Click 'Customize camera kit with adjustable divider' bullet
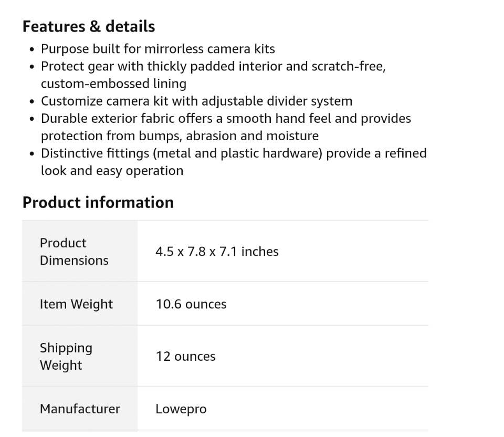The width and height of the screenshot is (504, 437). (196, 101)
